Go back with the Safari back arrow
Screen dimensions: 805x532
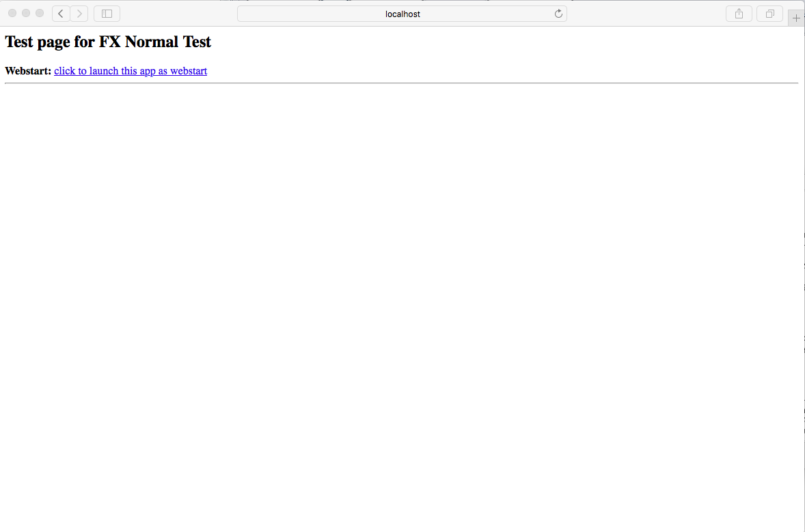pyautogui.click(x=61, y=14)
